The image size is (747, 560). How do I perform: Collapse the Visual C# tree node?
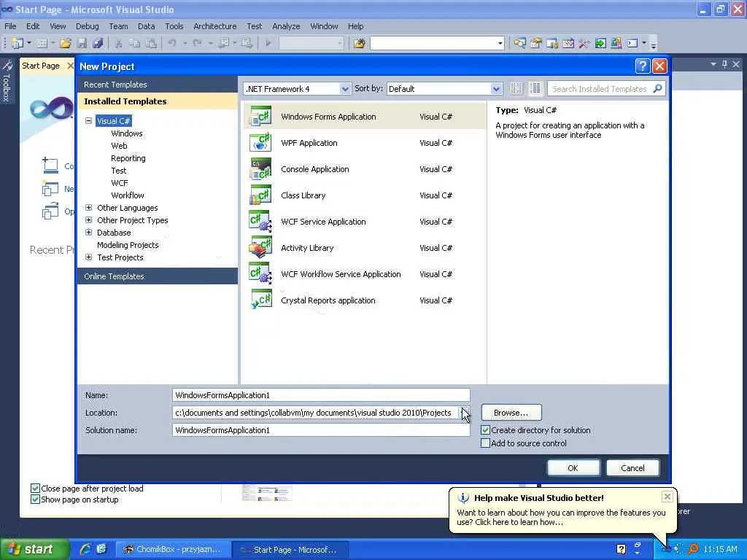tap(88, 121)
